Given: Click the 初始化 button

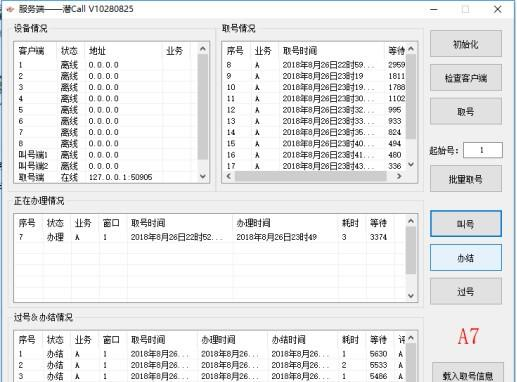Looking at the screenshot, I should pos(466,44).
